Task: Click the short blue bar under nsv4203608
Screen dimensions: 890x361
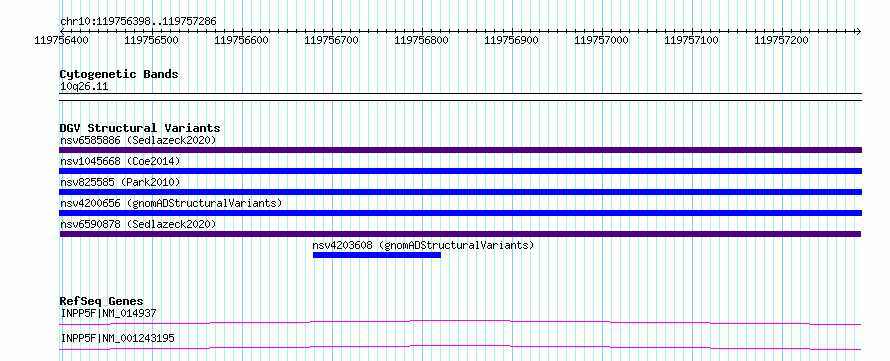Action: (377, 255)
